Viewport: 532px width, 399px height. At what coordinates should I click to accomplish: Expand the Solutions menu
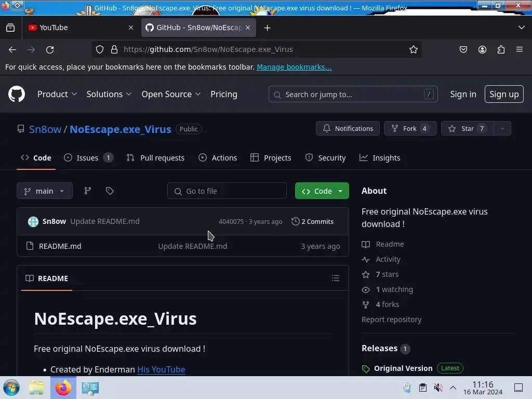(109, 95)
